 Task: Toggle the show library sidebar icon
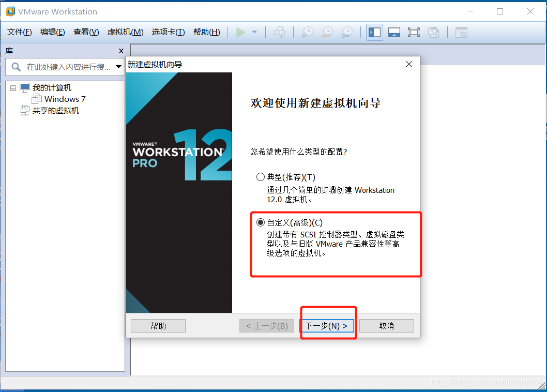[374, 33]
